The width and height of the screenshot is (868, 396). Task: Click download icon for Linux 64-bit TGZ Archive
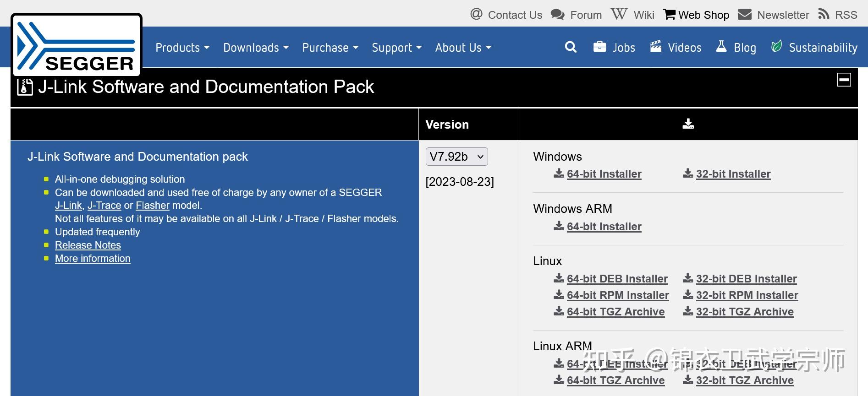tap(559, 311)
